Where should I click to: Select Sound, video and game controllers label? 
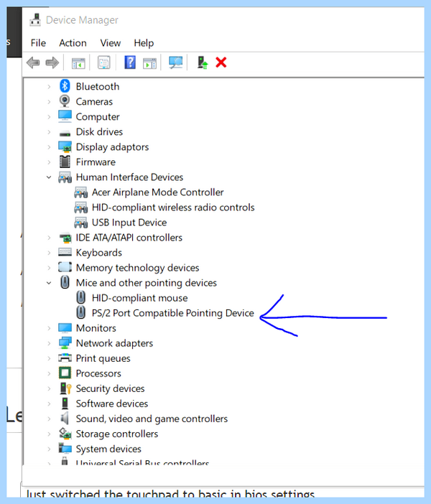[152, 419]
